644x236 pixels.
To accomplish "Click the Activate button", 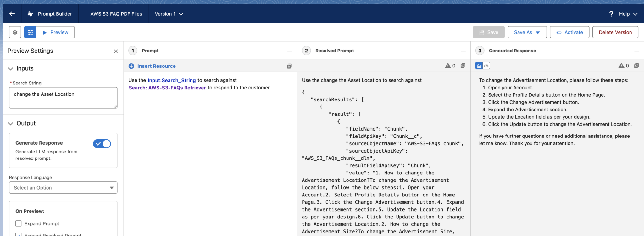I will point(569,32).
